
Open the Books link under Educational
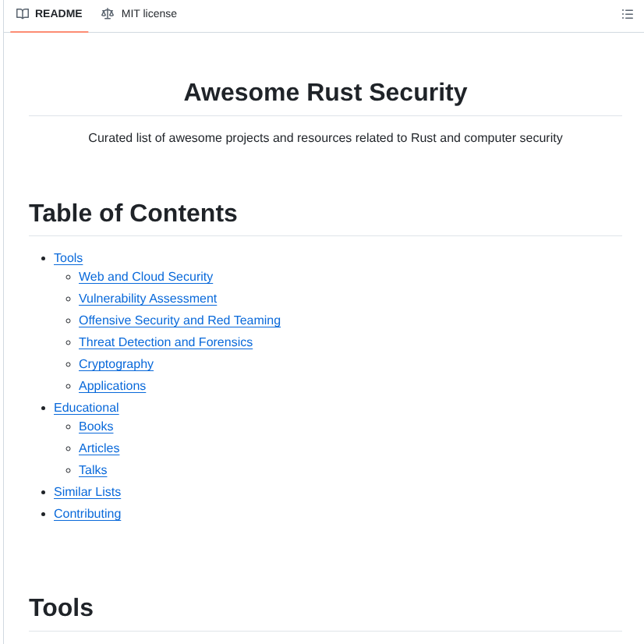(x=96, y=426)
